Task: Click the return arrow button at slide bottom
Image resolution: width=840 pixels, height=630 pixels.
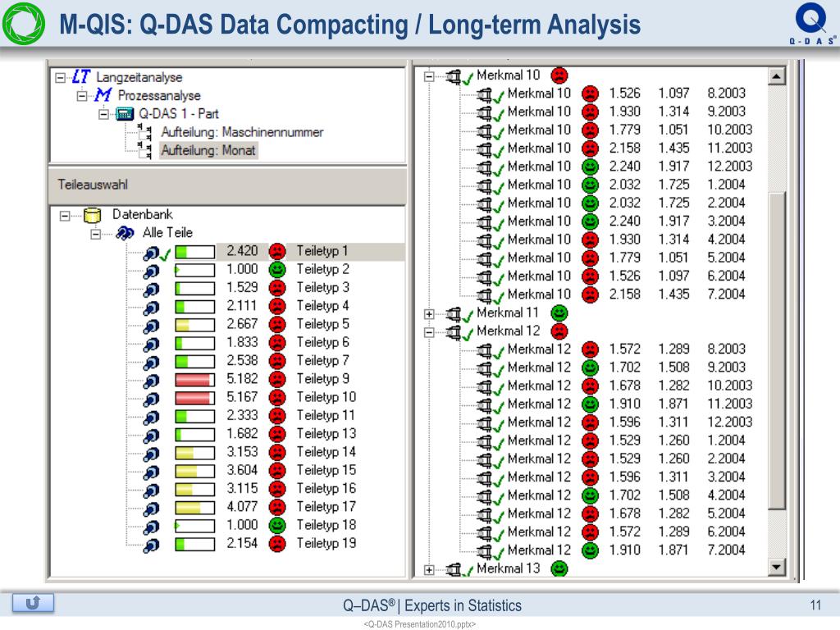Action: click(33, 603)
